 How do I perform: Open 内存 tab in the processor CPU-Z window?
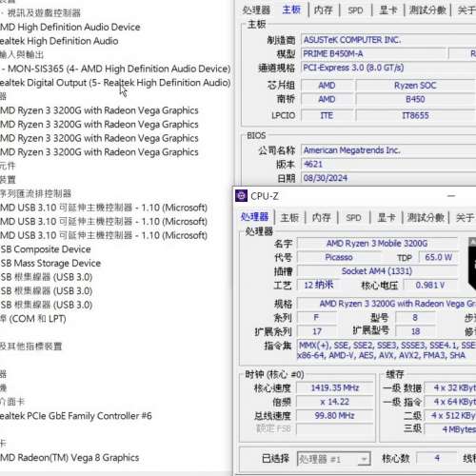(x=322, y=217)
